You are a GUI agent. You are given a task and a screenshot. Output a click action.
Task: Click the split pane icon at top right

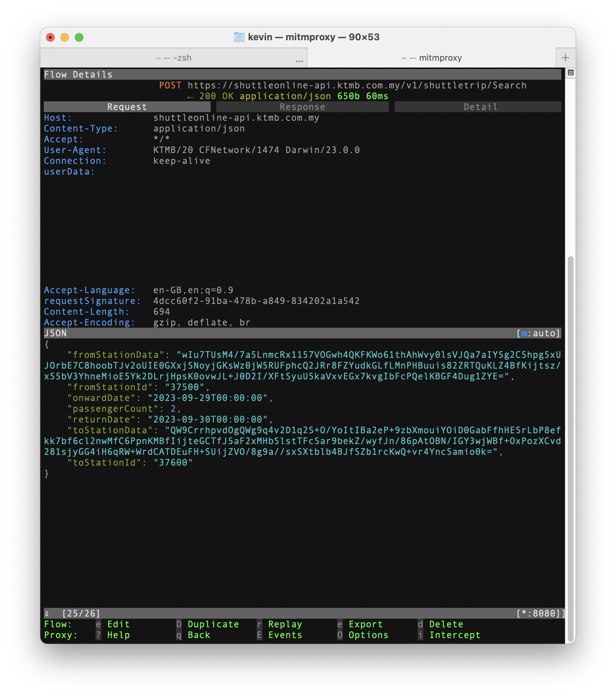(570, 73)
